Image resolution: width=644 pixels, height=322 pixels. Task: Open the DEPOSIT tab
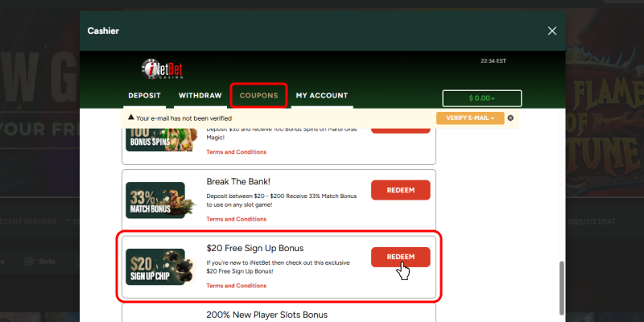145,95
